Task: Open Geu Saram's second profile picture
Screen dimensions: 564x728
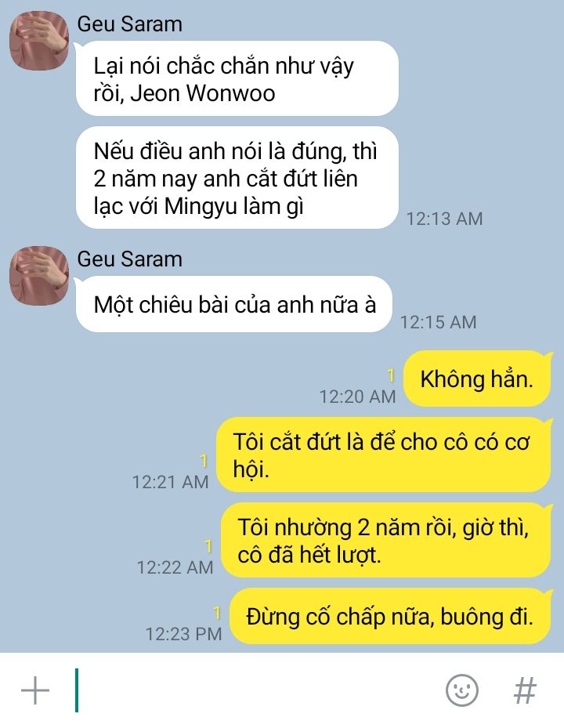Action: pyautogui.click(x=39, y=275)
